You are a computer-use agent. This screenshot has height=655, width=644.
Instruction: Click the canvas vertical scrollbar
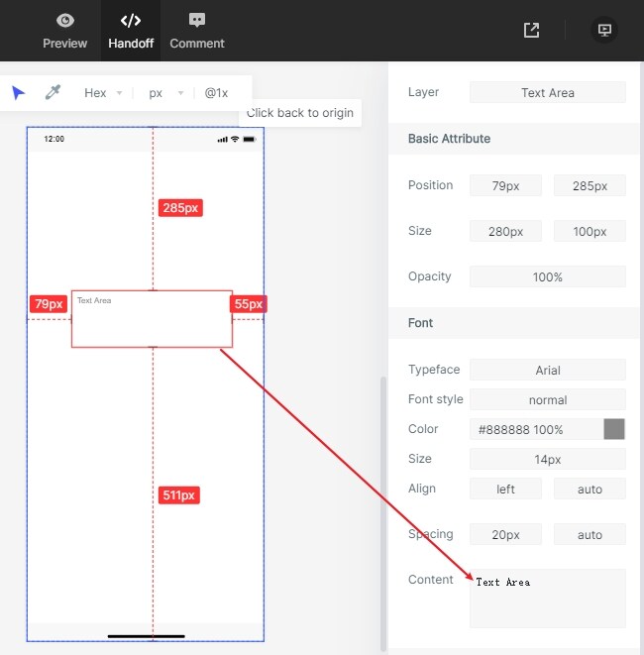tap(383, 513)
